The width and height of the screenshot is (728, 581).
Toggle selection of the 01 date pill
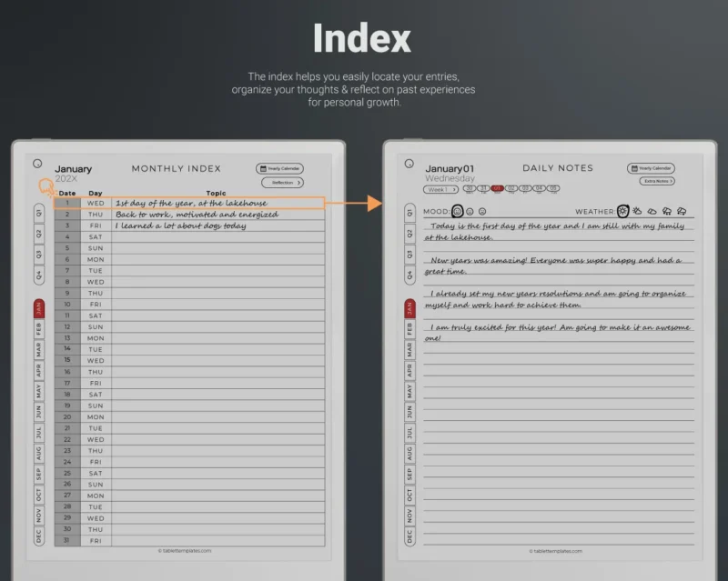(497, 189)
